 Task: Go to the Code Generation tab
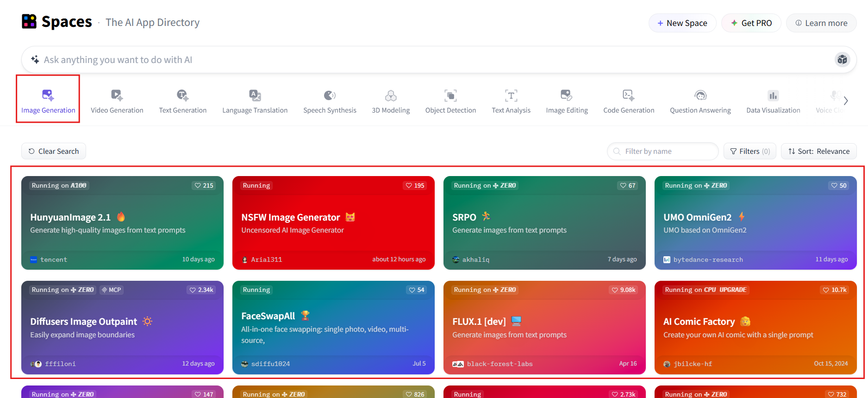pyautogui.click(x=629, y=101)
